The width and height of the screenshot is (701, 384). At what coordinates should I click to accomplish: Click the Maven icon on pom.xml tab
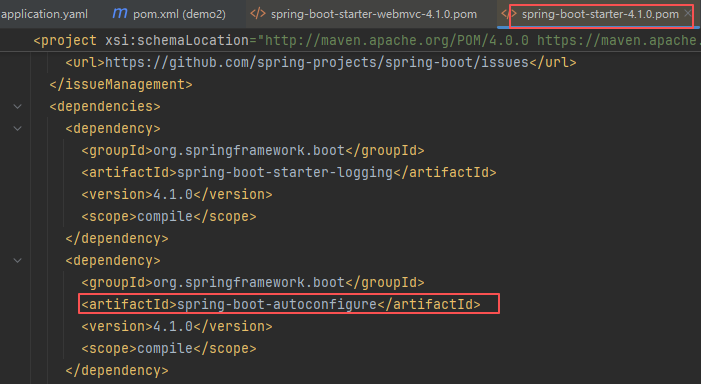click(120, 13)
